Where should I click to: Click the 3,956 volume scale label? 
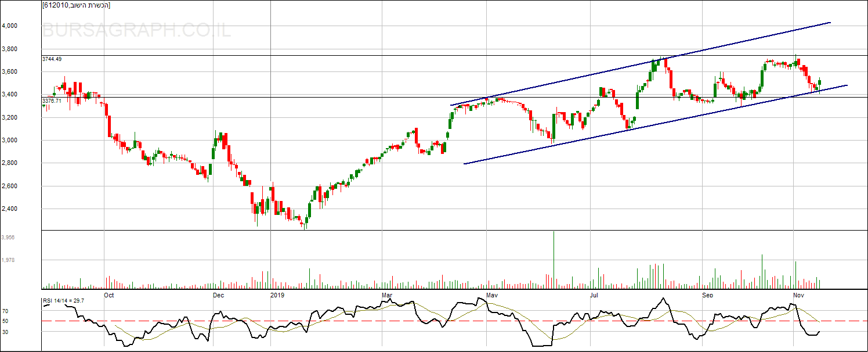[8, 238]
